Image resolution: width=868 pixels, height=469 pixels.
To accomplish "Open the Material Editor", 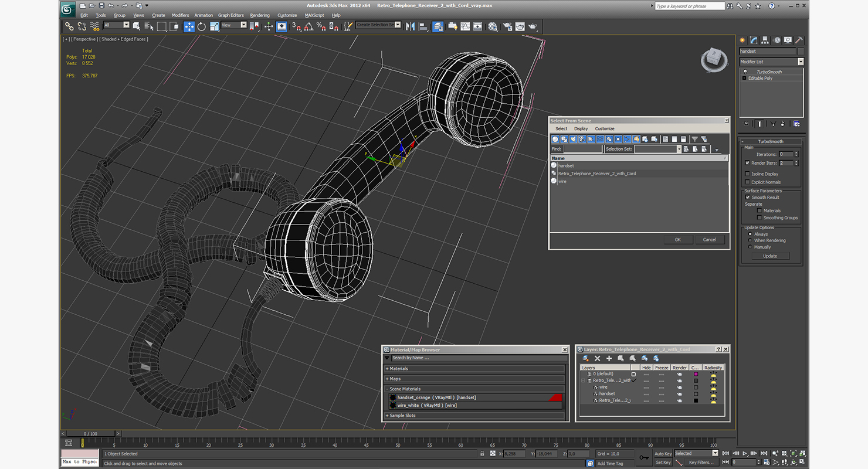I will click(493, 26).
